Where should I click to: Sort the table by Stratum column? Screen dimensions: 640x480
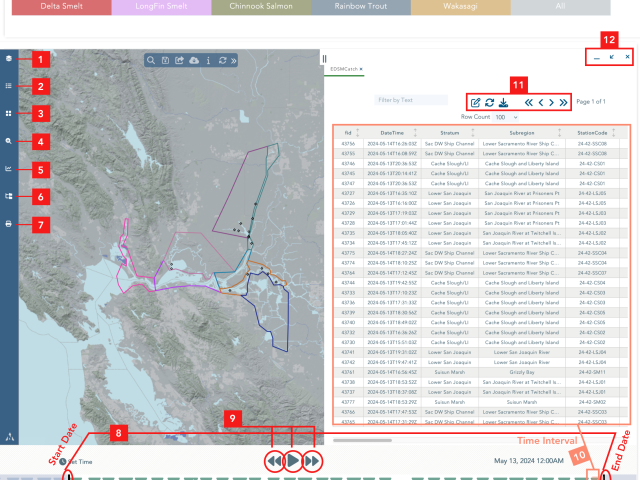pos(449,133)
